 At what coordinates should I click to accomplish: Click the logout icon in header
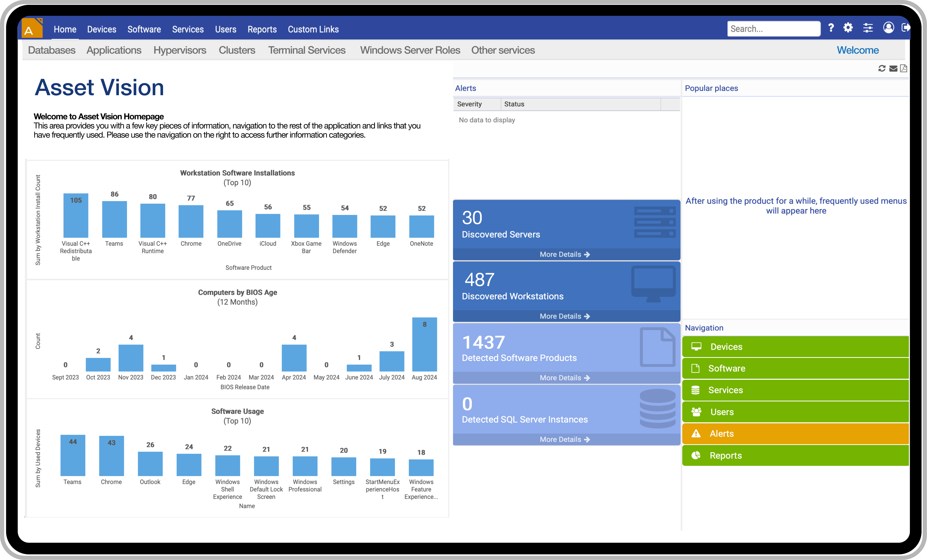coord(906,27)
